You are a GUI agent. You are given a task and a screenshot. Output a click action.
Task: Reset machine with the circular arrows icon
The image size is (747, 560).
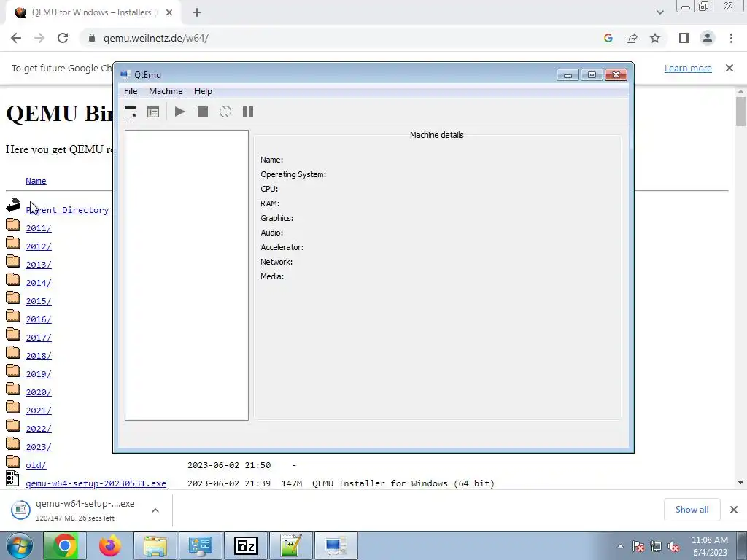pyautogui.click(x=225, y=112)
